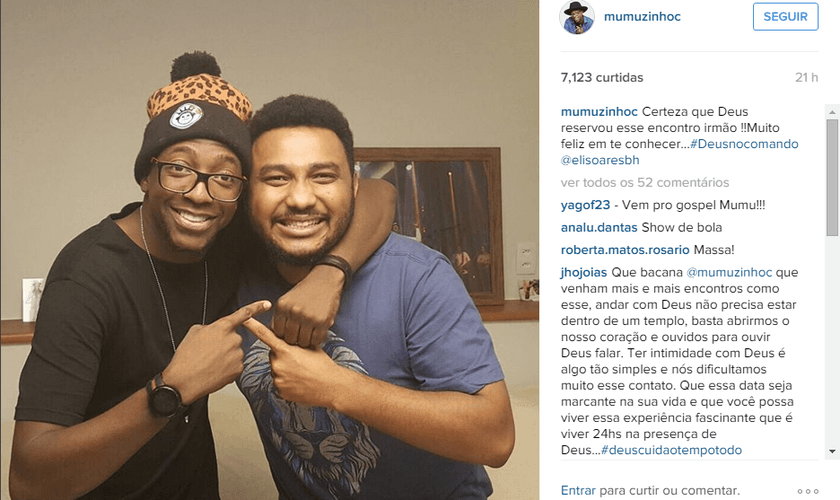This screenshot has width=840, height=500.
Task: Open the three-dots more options menu
Action: (x=808, y=491)
